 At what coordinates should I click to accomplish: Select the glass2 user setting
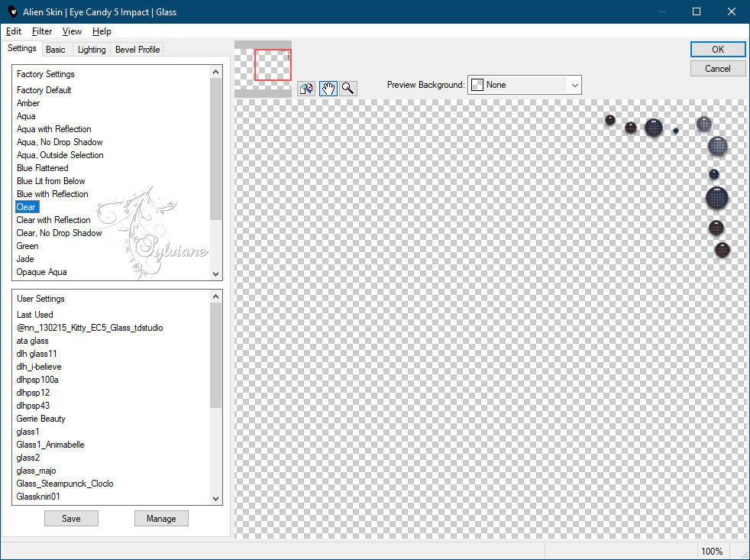pyautogui.click(x=27, y=457)
